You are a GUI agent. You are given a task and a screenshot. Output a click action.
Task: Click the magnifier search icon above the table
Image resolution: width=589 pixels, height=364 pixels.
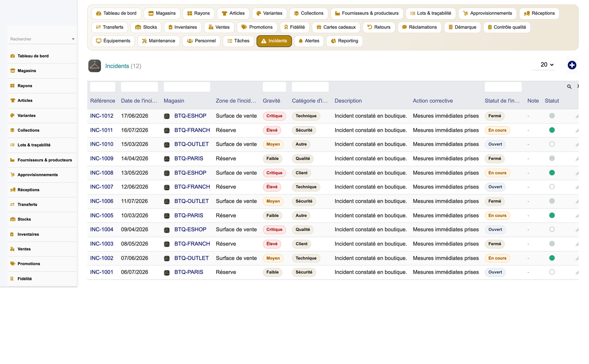pyautogui.click(x=569, y=87)
